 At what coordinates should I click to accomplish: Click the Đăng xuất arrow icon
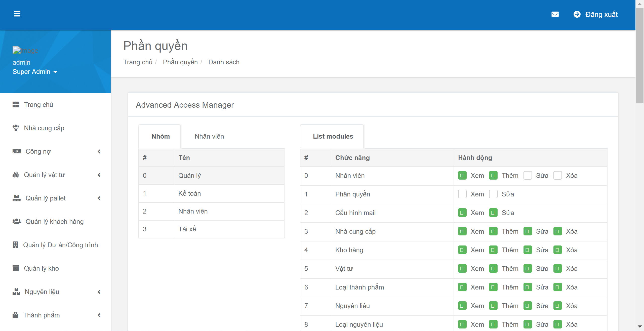pos(577,14)
